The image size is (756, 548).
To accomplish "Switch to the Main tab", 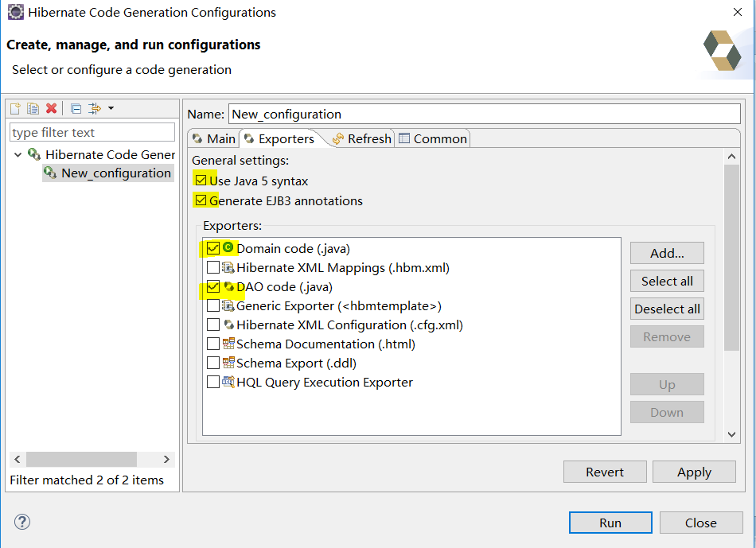I will pos(213,139).
